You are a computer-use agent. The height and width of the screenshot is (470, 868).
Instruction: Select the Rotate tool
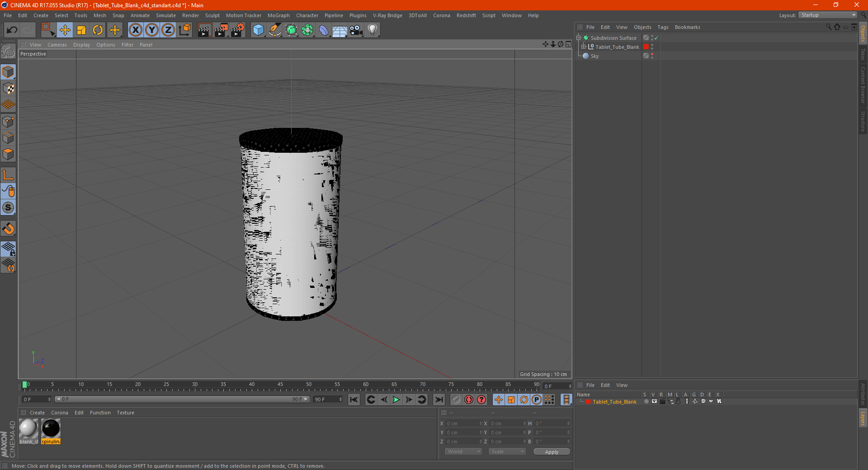coord(98,30)
